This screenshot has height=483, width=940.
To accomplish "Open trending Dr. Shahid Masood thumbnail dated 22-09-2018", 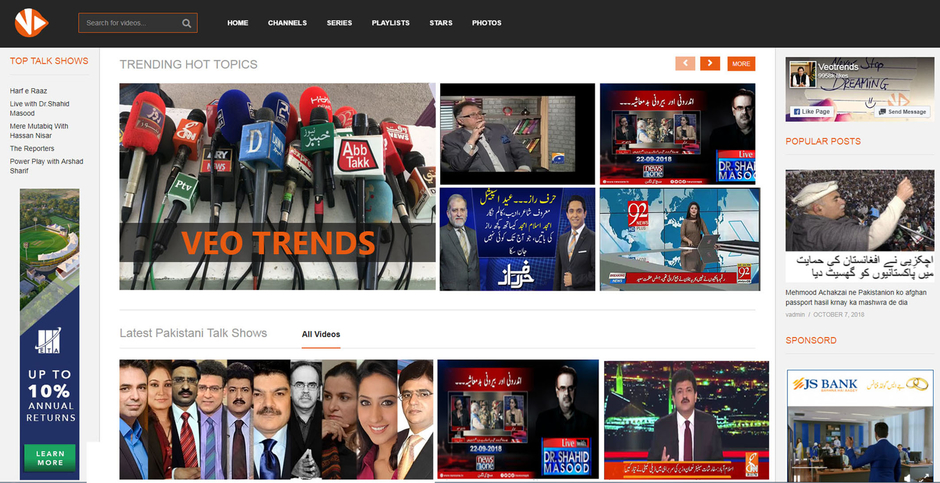I will (x=677, y=134).
